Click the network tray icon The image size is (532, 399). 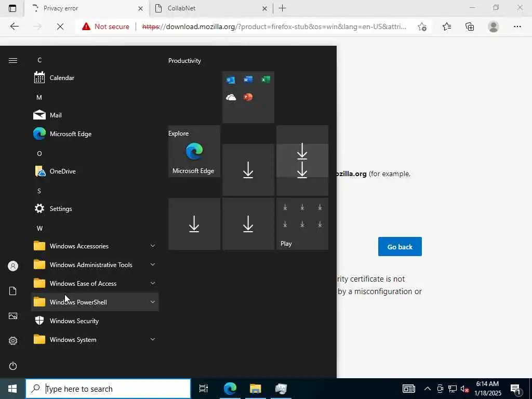(x=453, y=389)
